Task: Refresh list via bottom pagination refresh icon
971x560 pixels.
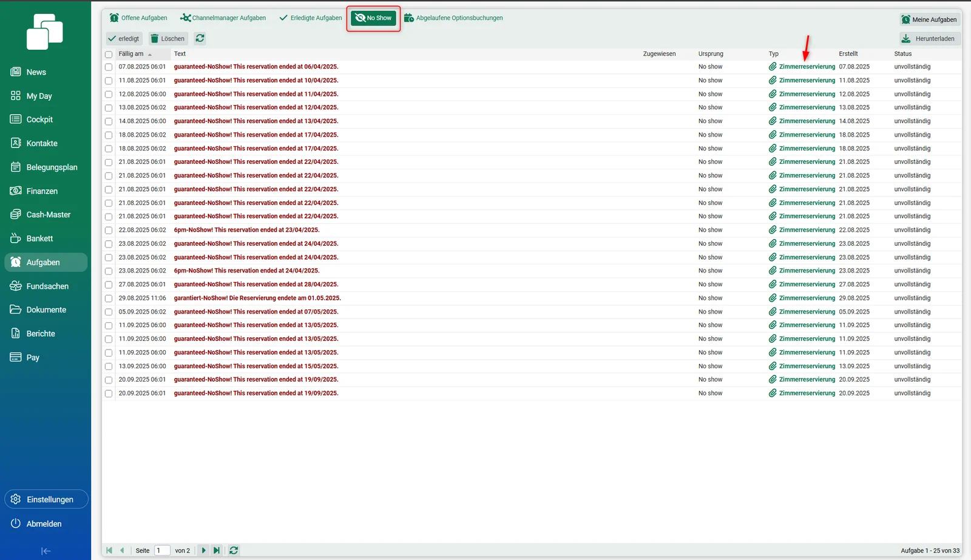Action: (234, 550)
